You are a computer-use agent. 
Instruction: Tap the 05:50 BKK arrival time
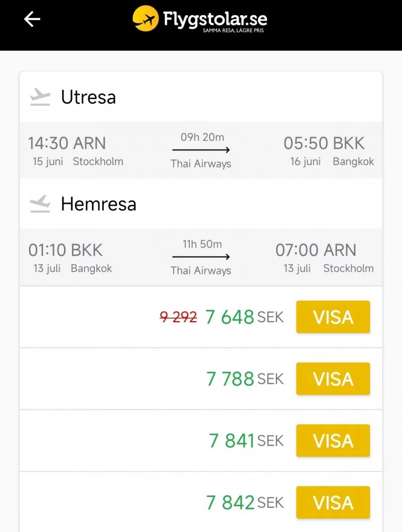(324, 143)
